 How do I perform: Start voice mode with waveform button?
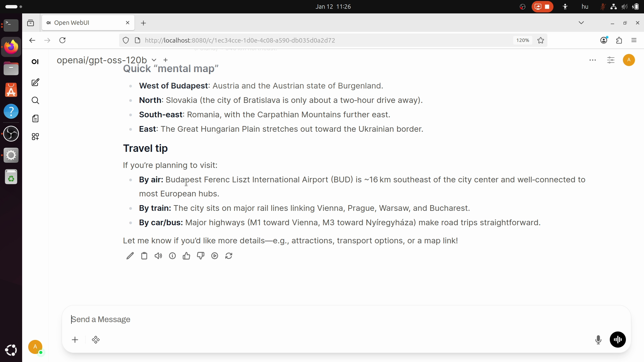click(x=618, y=340)
